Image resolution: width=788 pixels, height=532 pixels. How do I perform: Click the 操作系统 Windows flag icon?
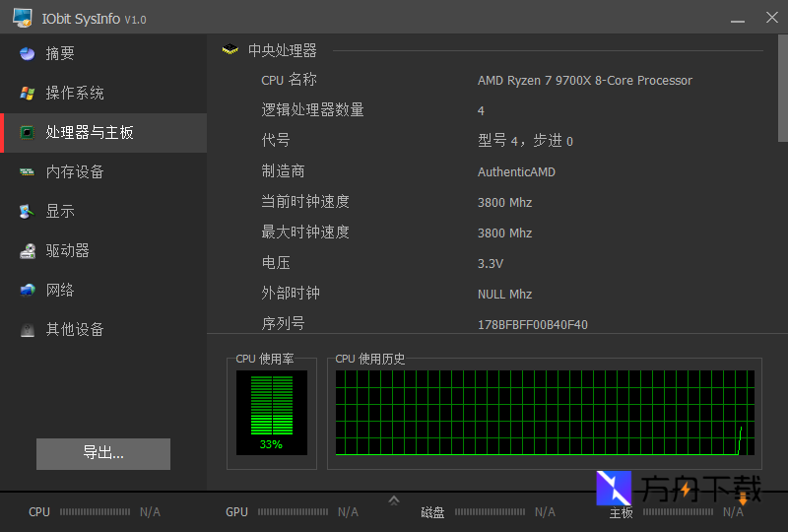point(28,93)
